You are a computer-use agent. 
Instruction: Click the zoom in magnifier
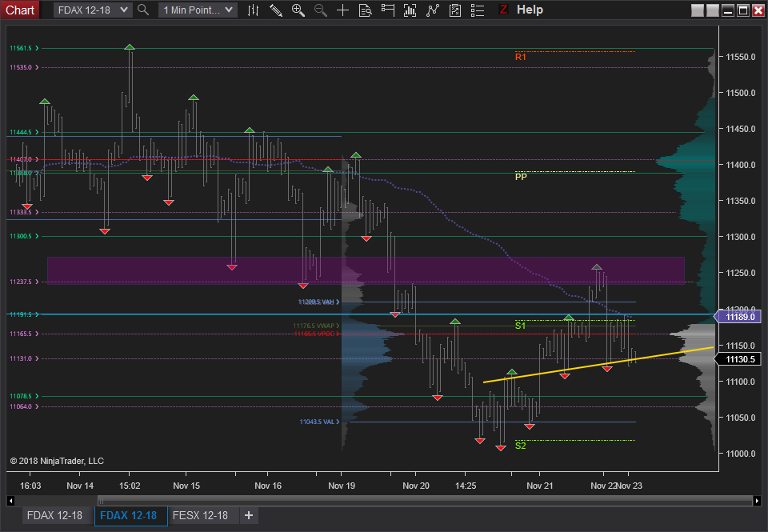point(298,10)
